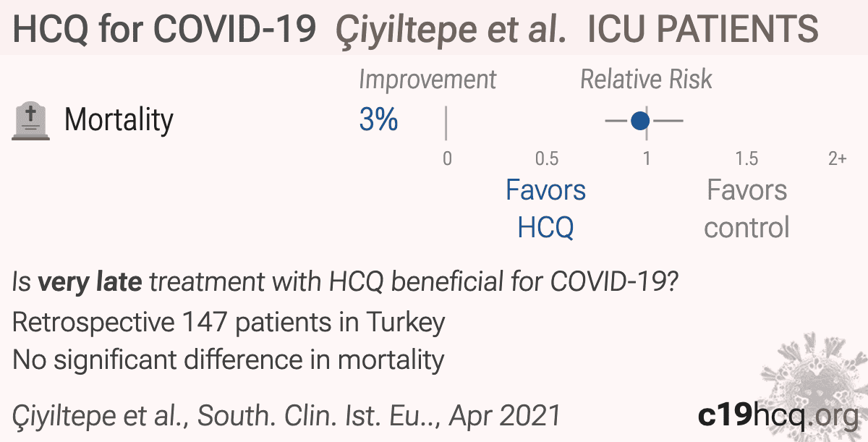Screen dimensions: 868x442
Task: Click the ICU PATIENTS heading text
Action: (x=703, y=29)
